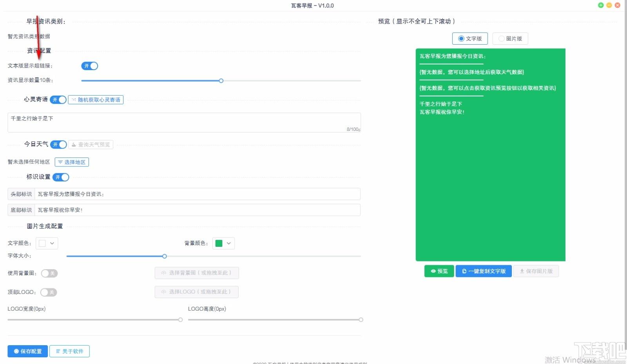Select the 图片版 preview mode
The height and width of the screenshot is (364, 627).
(510, 38)
